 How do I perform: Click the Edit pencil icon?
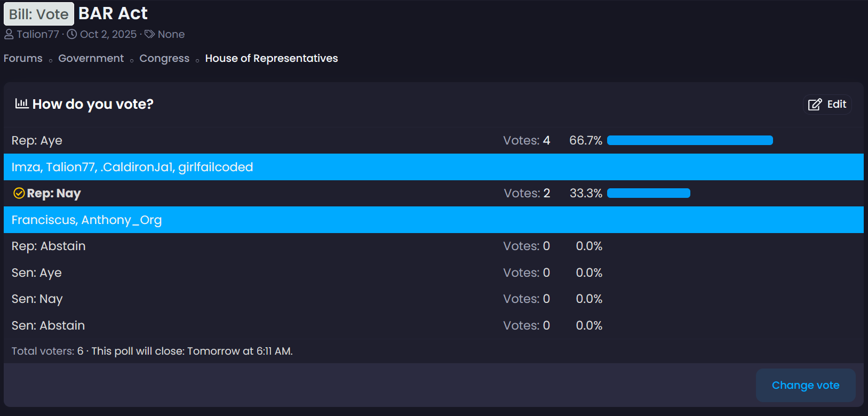click(x=815, y=105)
